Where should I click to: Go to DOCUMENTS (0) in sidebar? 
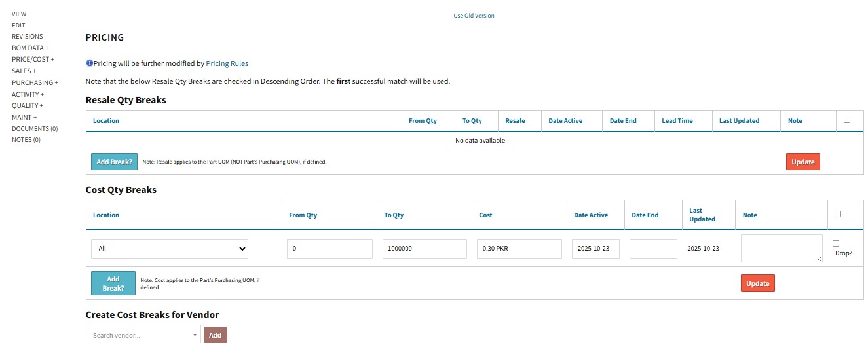(x=35, y=128)
